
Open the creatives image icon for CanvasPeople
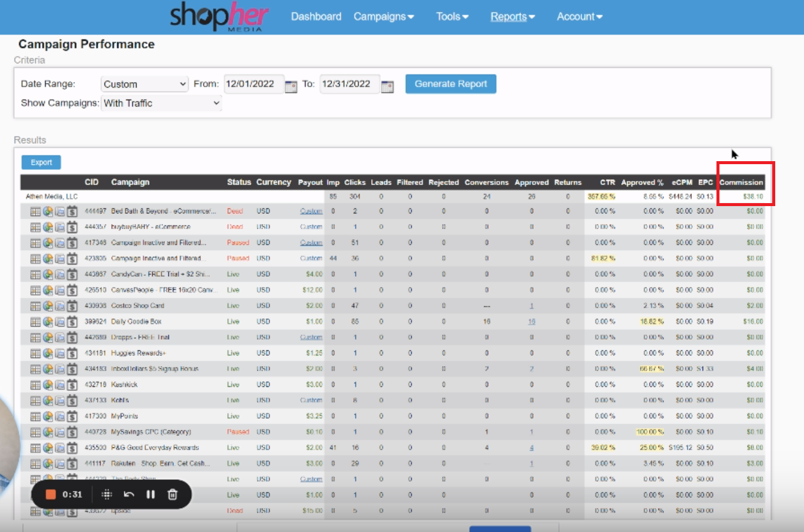pos(60,290)
